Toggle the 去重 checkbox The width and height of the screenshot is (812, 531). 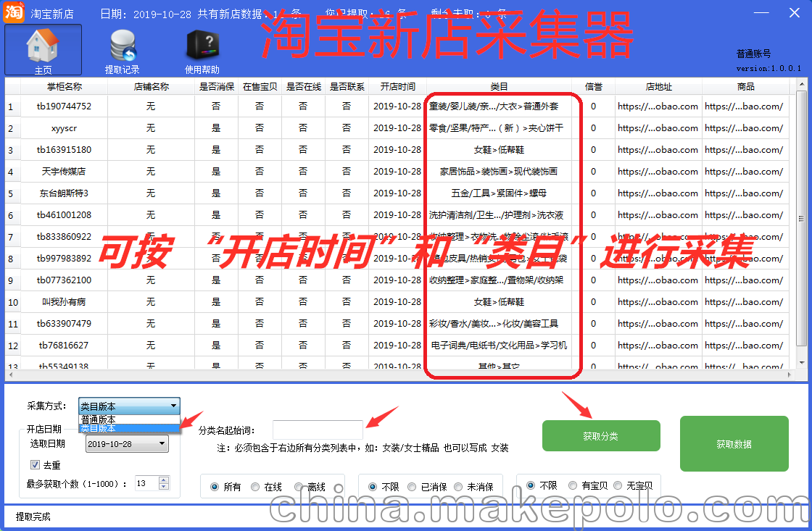pyautogui.click(x=36, y=465)
